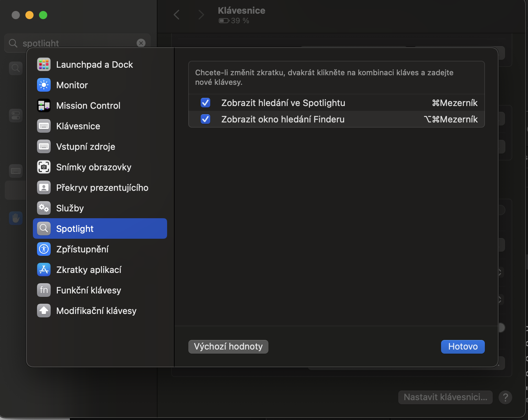Viewport: 528px width, 420px height.
Task: Select Překryv prezentujícího in shortcuts list
Action: click(100, 188)
